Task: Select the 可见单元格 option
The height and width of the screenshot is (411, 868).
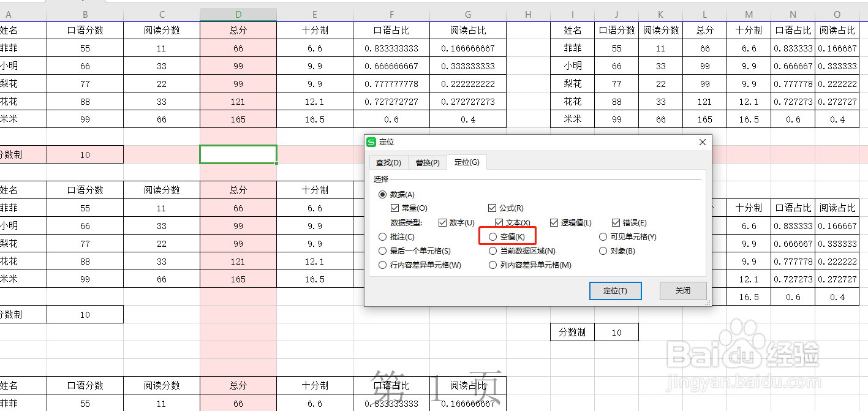Action: tap(603, 236)
